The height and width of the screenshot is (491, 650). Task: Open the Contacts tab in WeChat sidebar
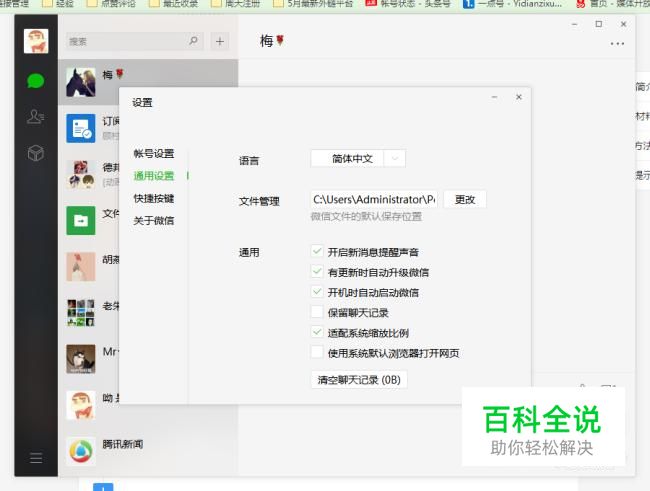tap(36, 117)
